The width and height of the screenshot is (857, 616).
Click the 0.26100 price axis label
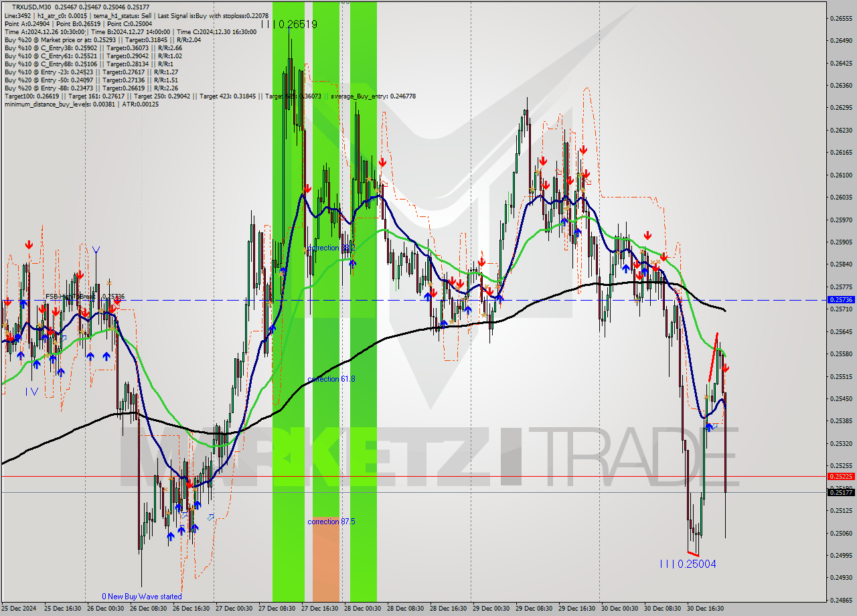841,175
